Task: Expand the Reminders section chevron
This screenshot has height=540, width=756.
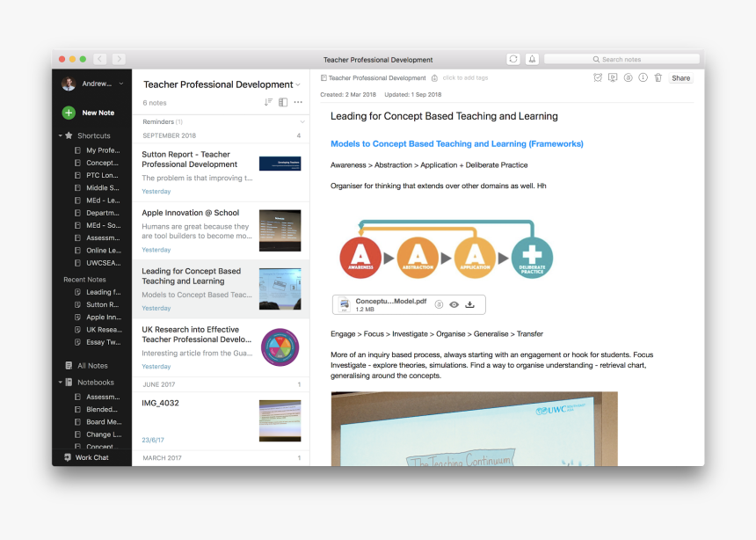Action: click(302, 121)
